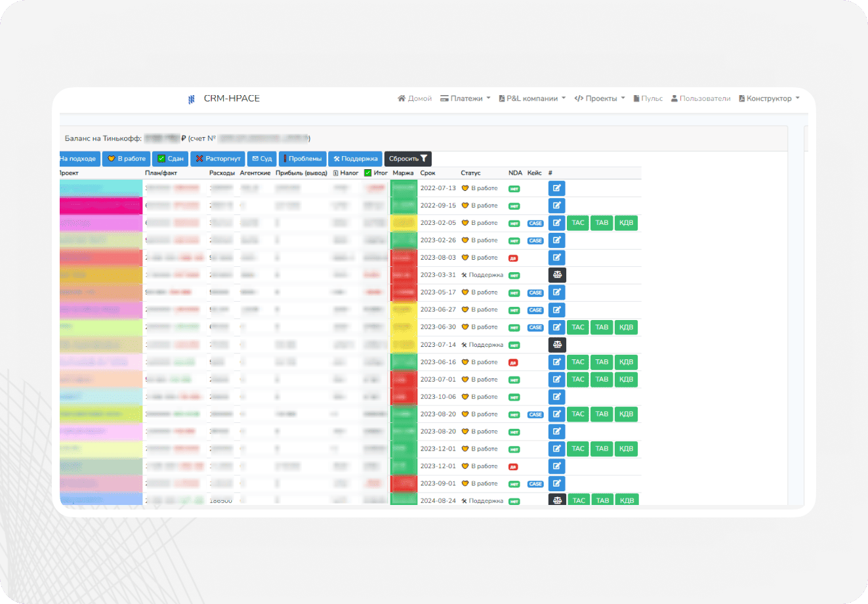Toggle the 'В работе' status filter

(x=127, y=159)
